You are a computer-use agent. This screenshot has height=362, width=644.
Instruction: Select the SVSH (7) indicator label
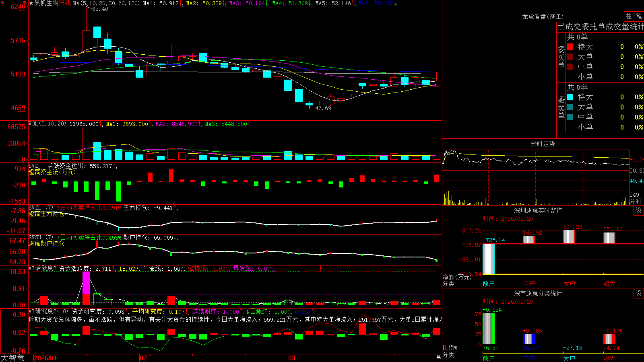tap(41, 238)
